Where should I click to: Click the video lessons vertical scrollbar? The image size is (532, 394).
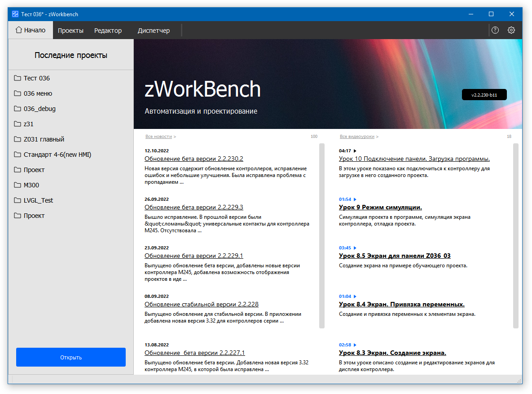pos(516,236)
